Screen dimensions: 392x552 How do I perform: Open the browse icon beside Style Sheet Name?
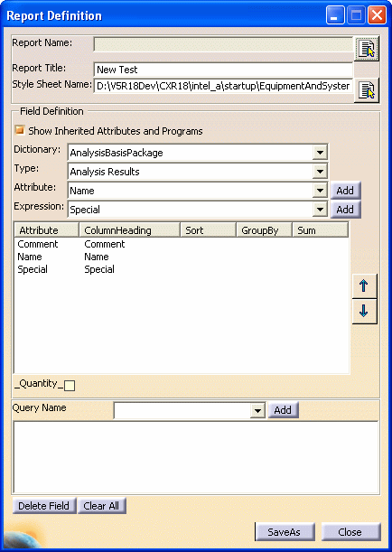pyautogui.click(x=367, y=90)
